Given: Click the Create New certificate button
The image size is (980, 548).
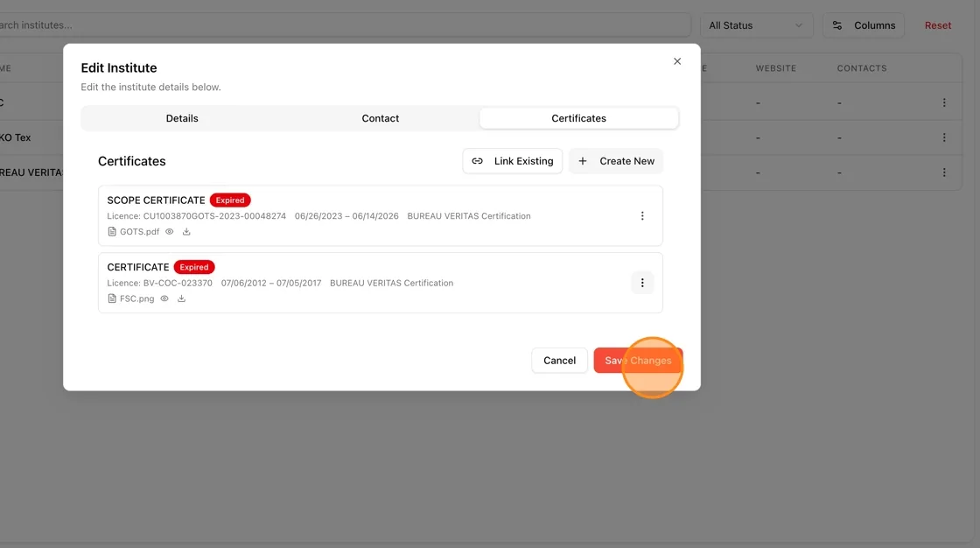Looking at the screenshot, I should [x=616, y=161].
